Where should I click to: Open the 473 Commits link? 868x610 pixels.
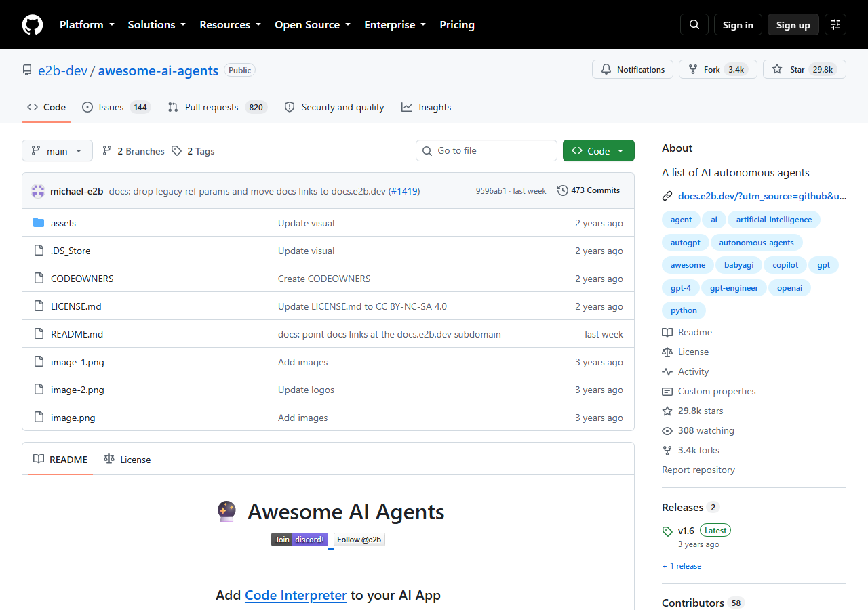(589, 190)
